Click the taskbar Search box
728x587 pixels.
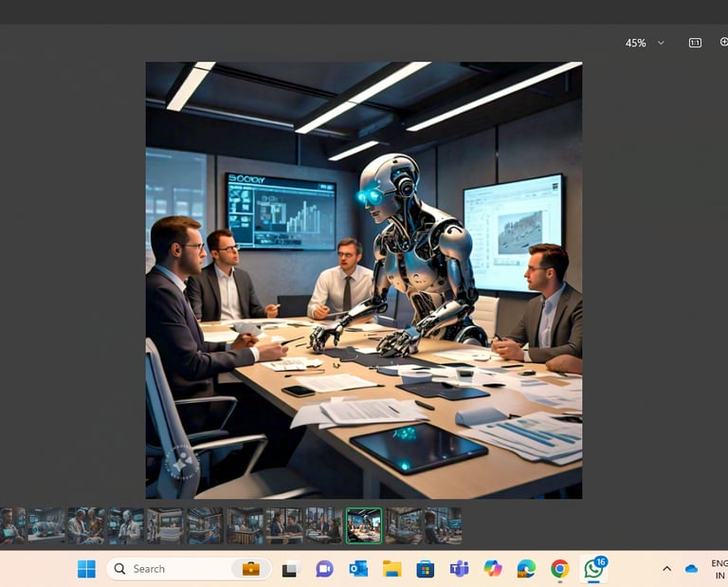pyautogui.click(x=189, y=569)
